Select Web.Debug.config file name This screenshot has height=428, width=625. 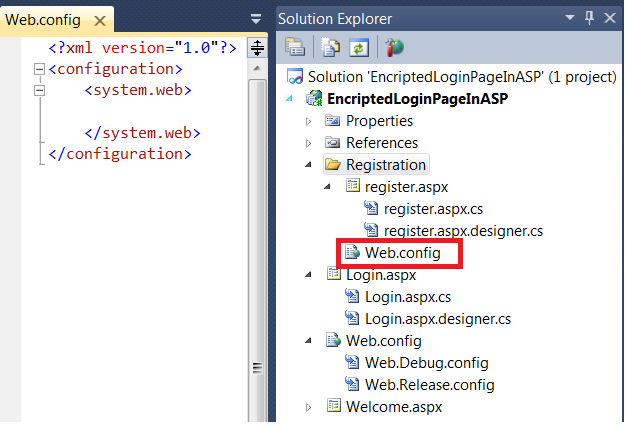pos(426,363)
